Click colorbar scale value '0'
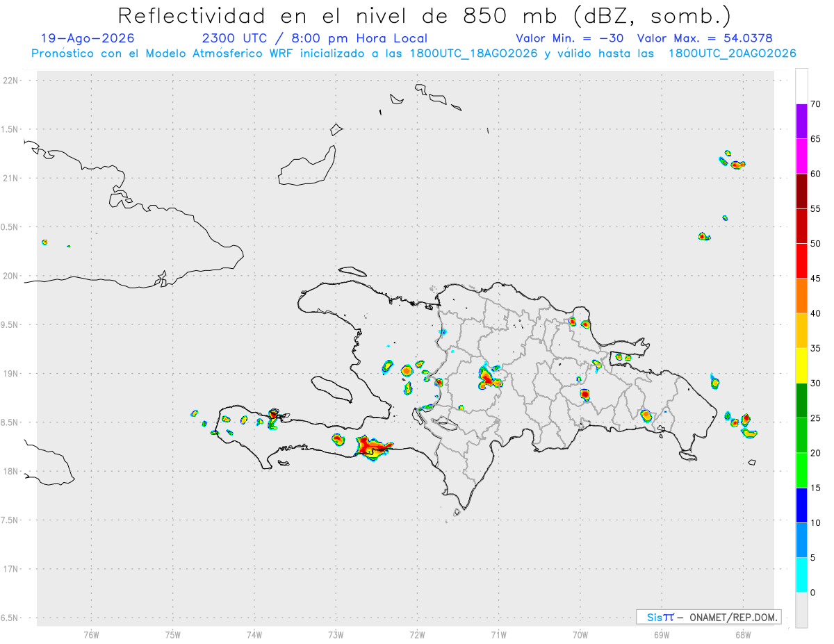 812,593
